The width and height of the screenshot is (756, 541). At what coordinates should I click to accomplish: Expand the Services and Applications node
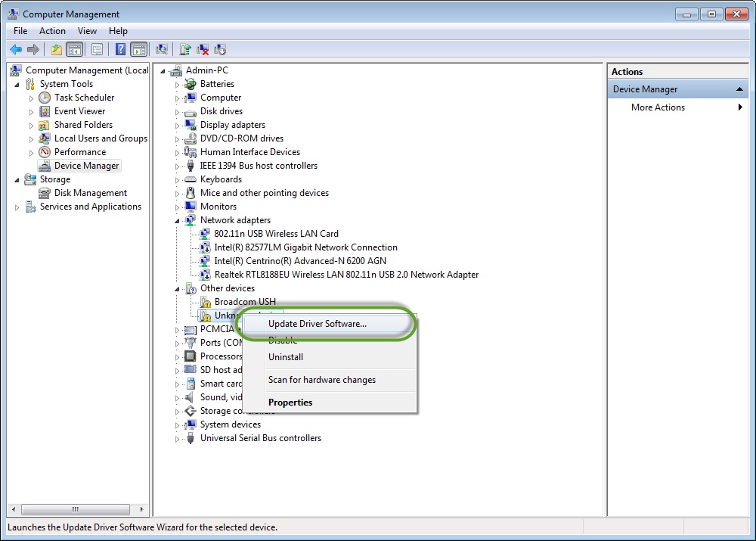[x=17, y=207]
